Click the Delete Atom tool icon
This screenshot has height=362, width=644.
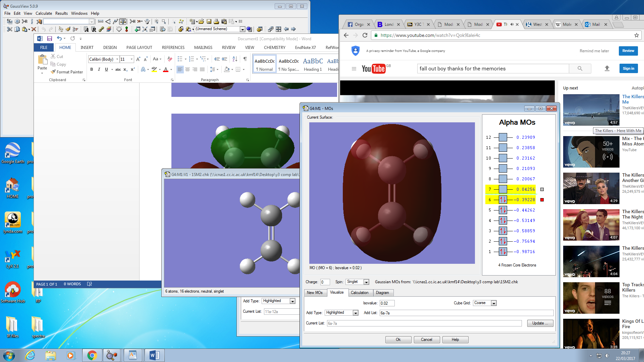140,21
